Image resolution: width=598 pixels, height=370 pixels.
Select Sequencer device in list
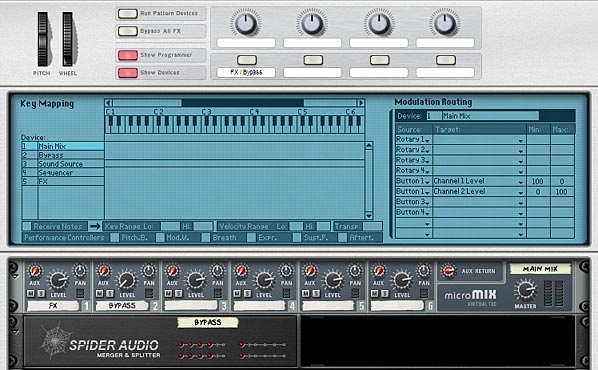[63, 172]
